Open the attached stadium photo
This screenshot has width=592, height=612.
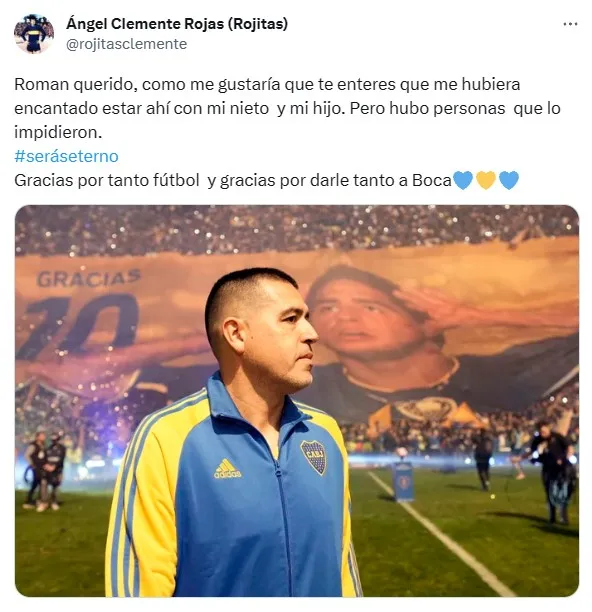pyautogui.click(x=297, y=401)
